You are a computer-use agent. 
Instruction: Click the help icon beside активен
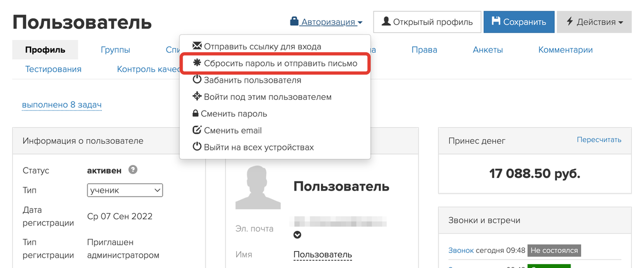point(133,170)
